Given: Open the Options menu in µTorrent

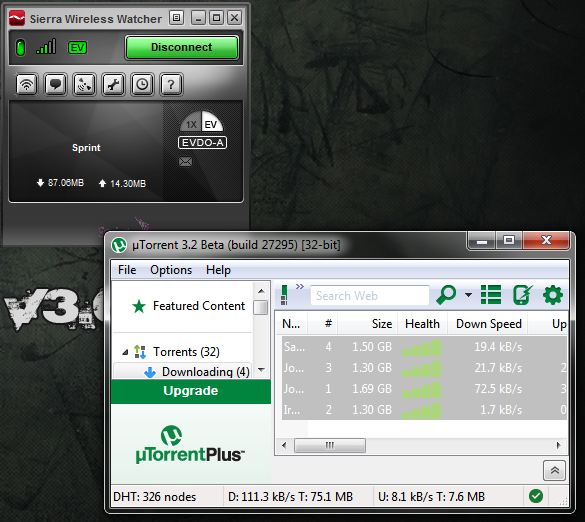Looking at the screenshot, I should (x=171, y=270).
